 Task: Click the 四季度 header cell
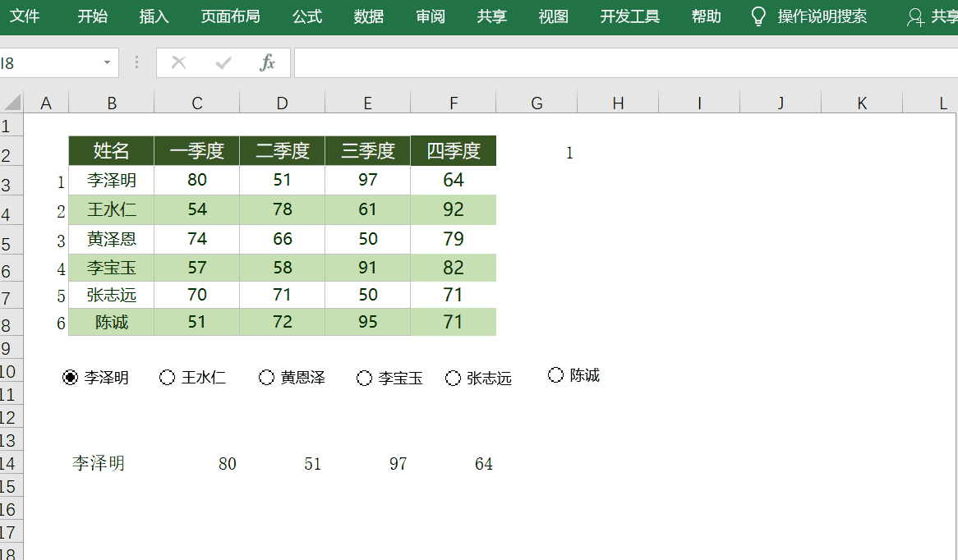454,151
